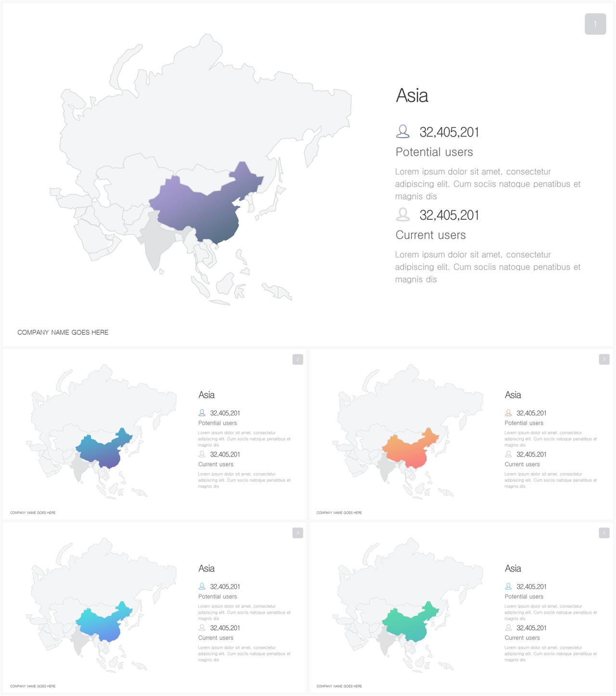Click the blue user icon in slide 2
Screen dimensions: 616x696
point(202,413)
